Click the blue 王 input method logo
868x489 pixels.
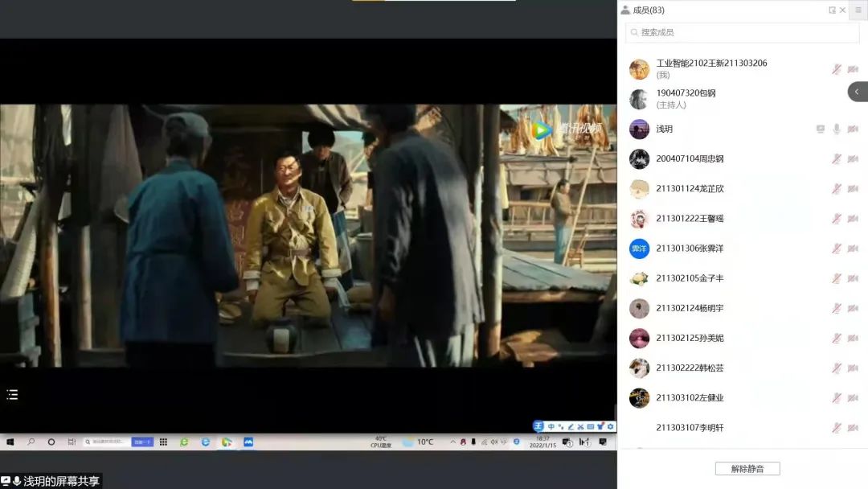tap(538, 426)
